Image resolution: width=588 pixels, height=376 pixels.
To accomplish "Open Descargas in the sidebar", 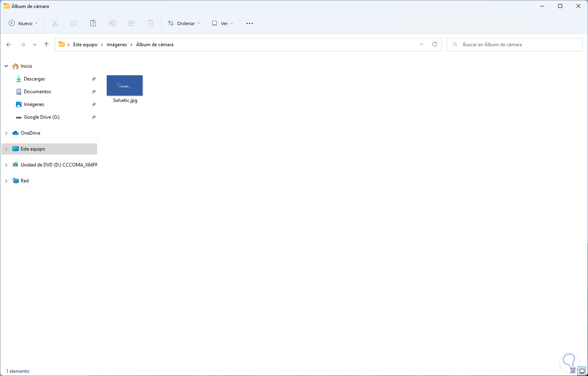I will [34, 79].
